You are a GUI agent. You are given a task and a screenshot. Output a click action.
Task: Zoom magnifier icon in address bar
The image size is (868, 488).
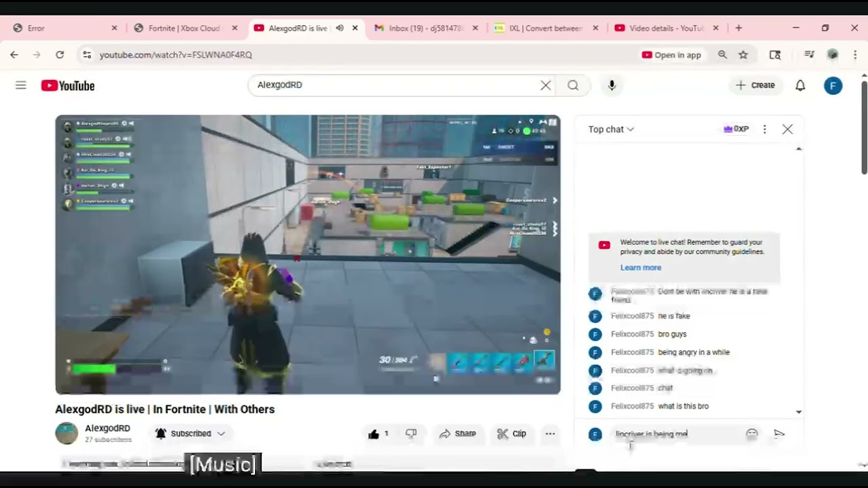tap(722, 55)
